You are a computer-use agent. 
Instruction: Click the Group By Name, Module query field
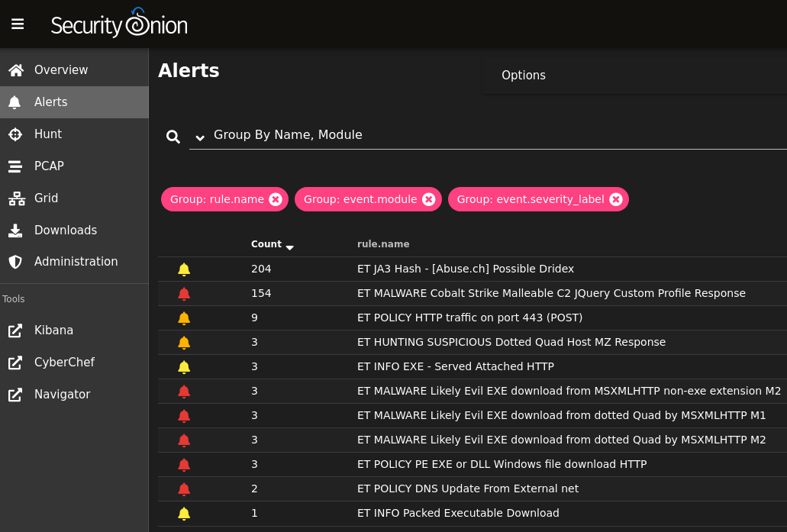(x=488, y=135)
